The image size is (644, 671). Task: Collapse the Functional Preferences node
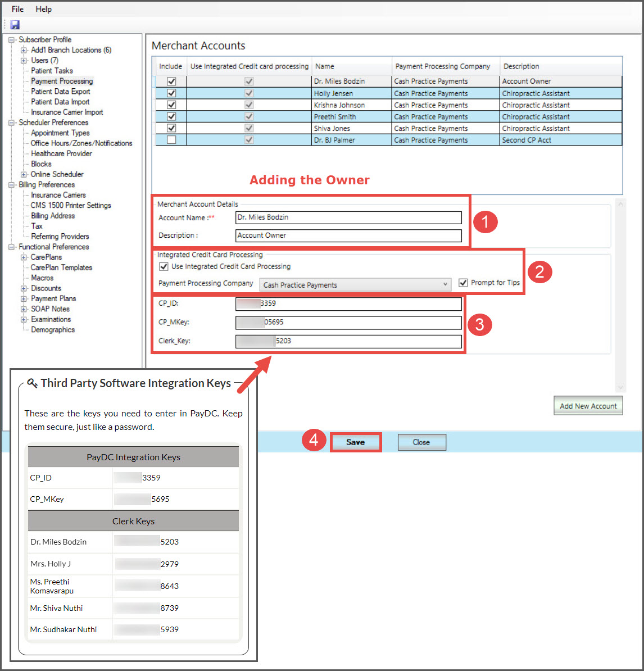[x=12, y=247]
